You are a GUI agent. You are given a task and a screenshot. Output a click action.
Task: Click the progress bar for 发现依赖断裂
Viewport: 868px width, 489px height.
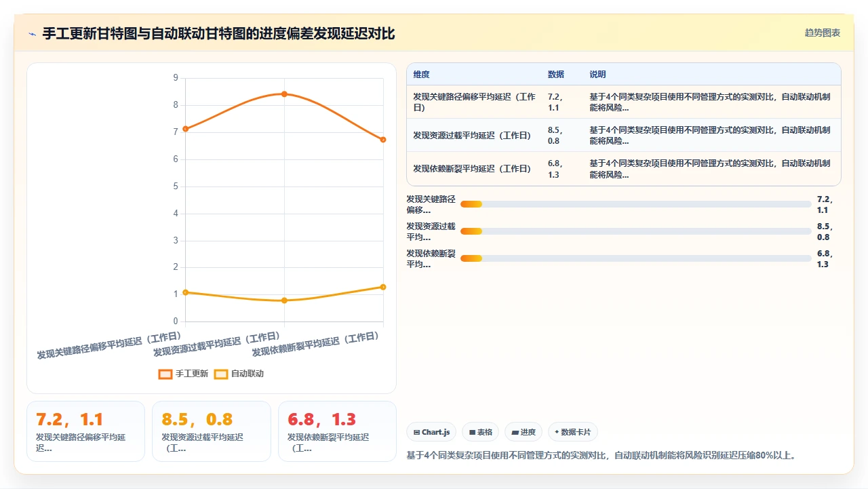tap(635, 258)
